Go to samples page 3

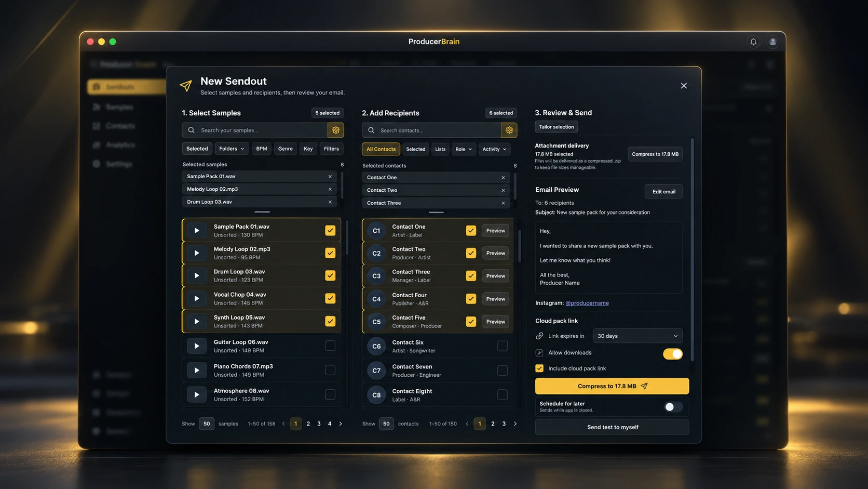319,424
